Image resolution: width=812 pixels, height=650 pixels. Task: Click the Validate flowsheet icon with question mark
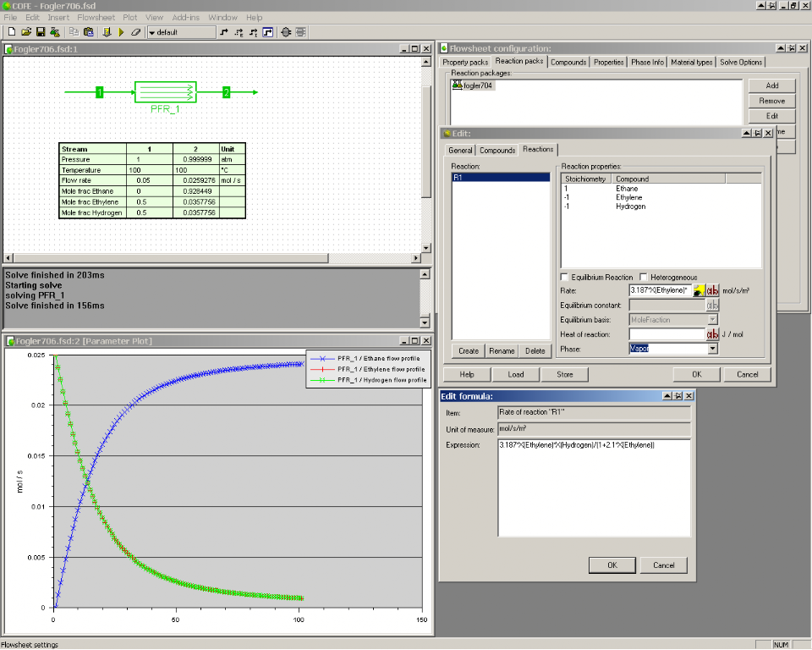[107, 32]
